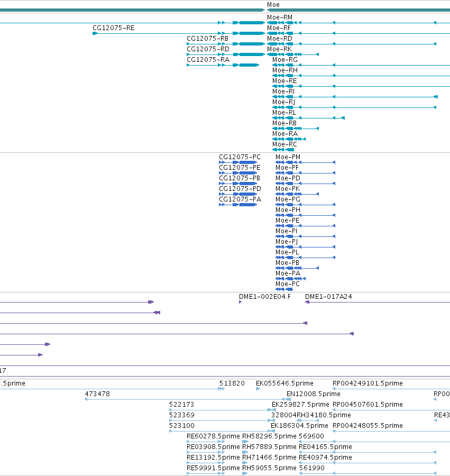
Task: Select the RE13192.5prime EST label
Action: (213, 458)
